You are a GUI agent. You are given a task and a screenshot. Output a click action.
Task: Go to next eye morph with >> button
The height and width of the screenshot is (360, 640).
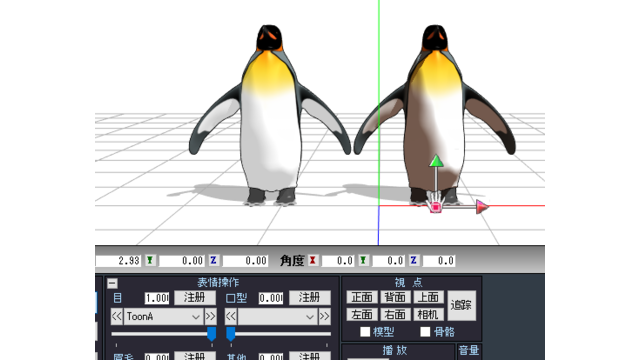tap(210, 316)
